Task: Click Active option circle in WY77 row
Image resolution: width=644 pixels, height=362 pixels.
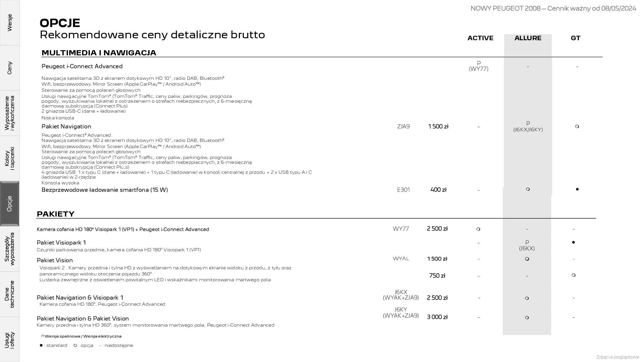Action: tap(478, 229)
